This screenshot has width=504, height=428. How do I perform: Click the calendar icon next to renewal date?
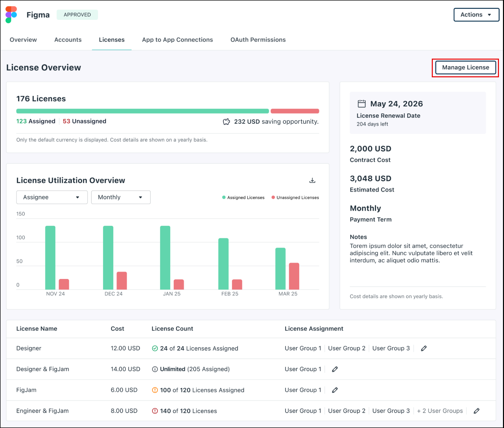click(x=362, y=103)
